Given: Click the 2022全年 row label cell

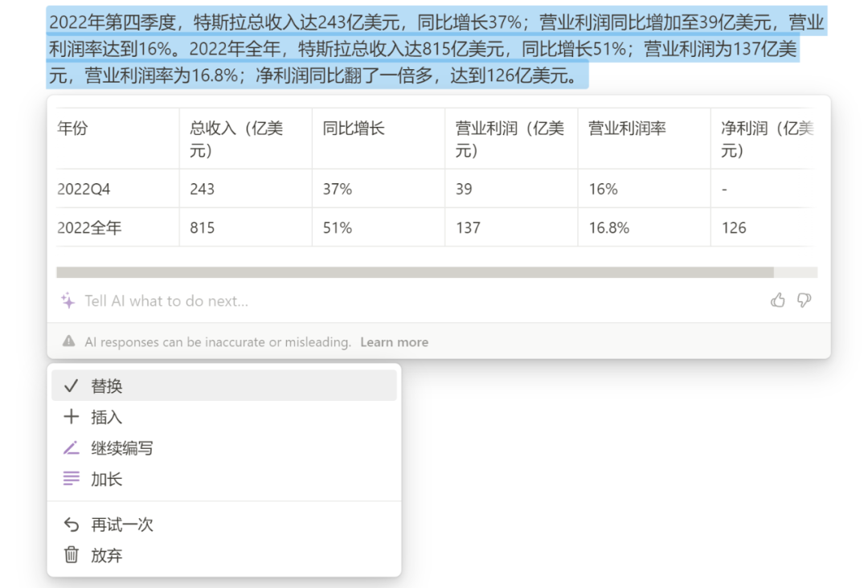Looking at the screenshot, I should point(117,227).
